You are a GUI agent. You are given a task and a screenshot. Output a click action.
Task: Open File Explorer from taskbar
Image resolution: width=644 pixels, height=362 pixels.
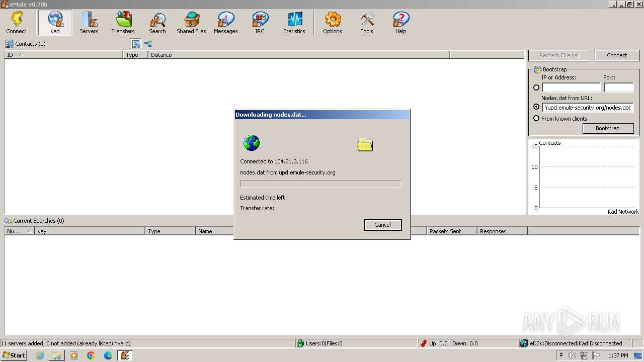[57, 355]
